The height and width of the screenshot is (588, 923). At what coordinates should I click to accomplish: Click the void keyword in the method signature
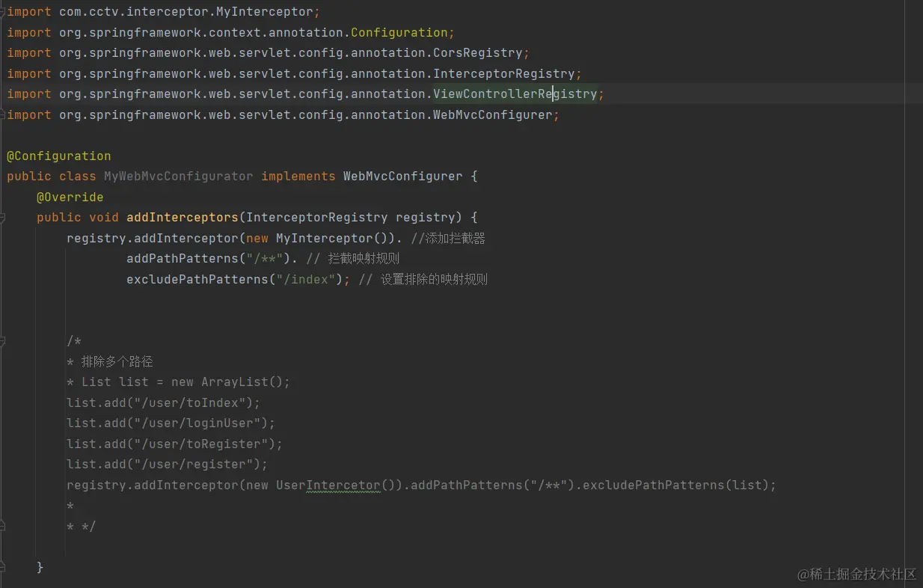pyautogui.click(x=104, y=218)
